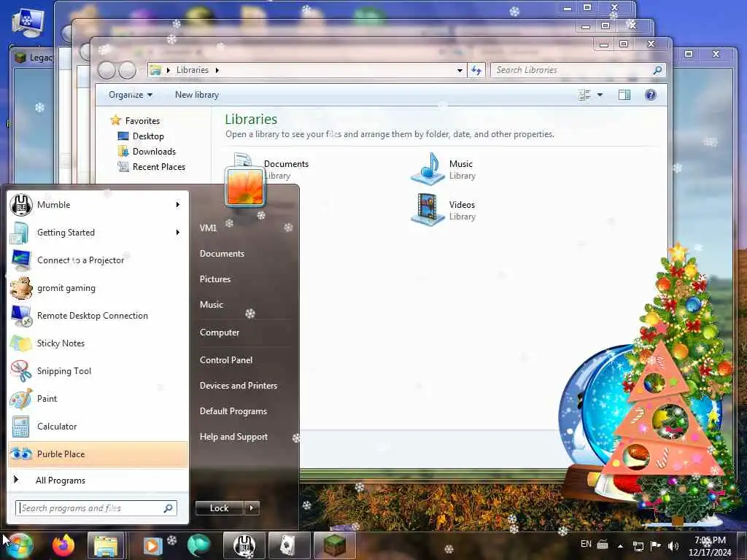Screen dimensions: 747x560
Task: Click New library in the toolbar
Action: pyautogui.click(x=197, y=95)
